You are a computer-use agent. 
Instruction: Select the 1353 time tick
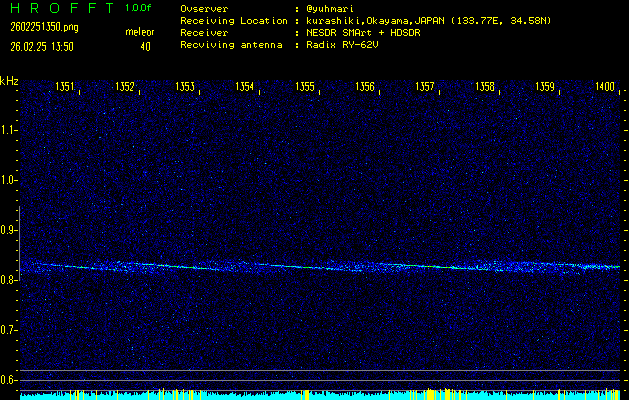coord(185,87)
